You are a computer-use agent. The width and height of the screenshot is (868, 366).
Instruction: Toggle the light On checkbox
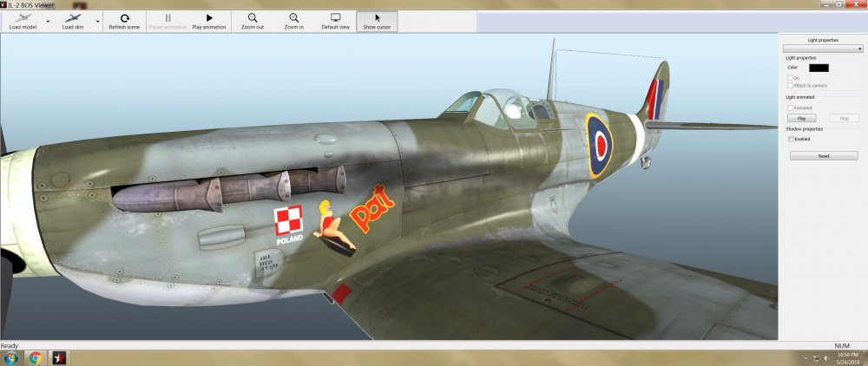[x=791, y=78]
